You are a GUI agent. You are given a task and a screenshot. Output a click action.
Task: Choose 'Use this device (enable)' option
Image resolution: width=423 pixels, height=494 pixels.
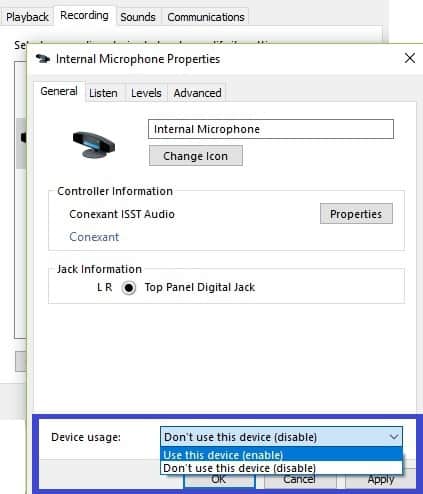click(281, 455)
